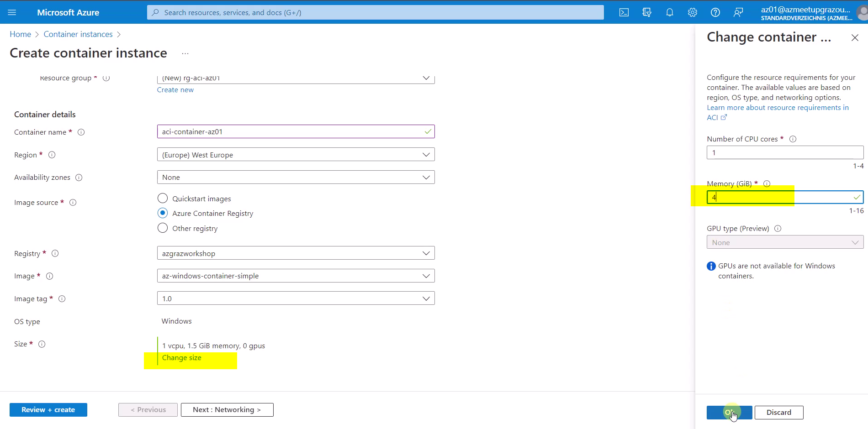
Task: Open the ellipsis menu beside Create container instance
Action: 185,53
